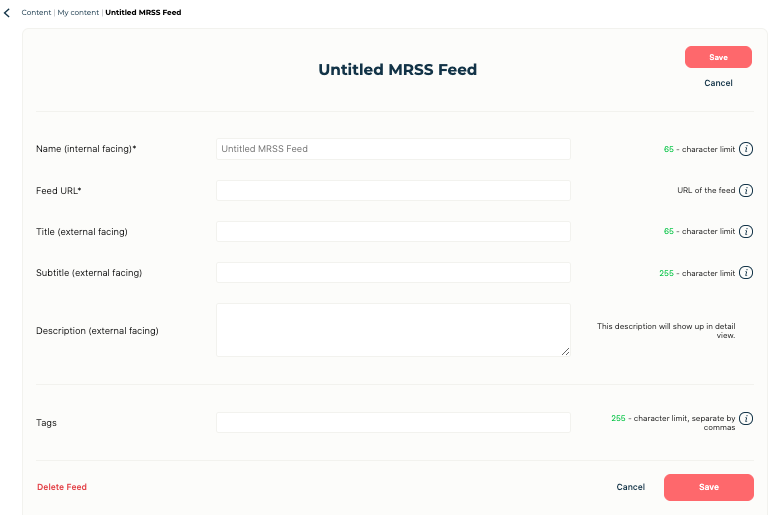Select the Untitled MRSS Feed page heading
781x515 pixels.
click(x=397, y=70)
